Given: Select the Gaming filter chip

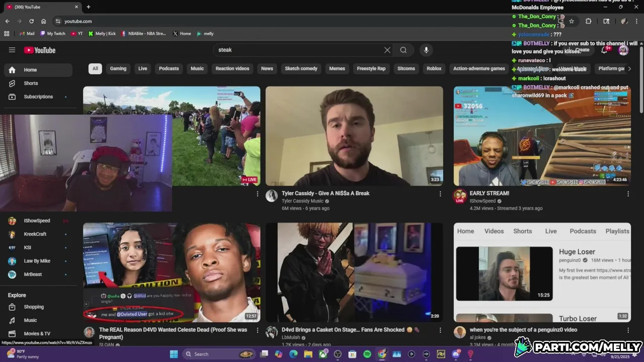Looking at the screenshot, I should 118,68.
